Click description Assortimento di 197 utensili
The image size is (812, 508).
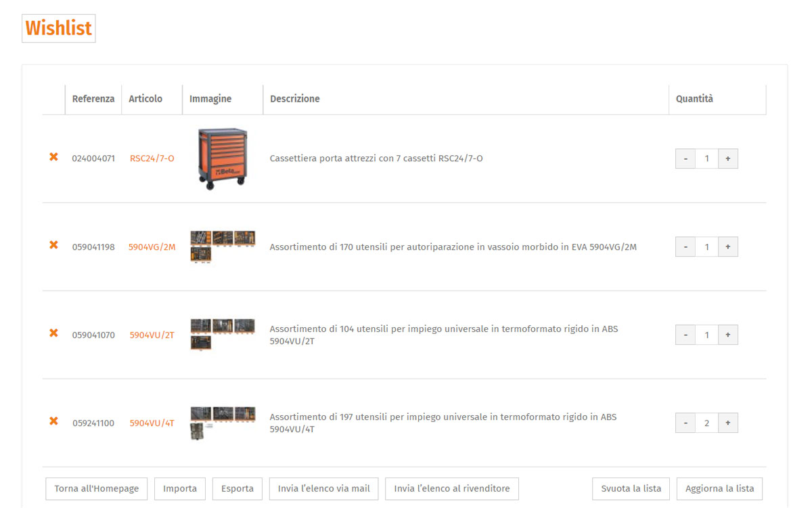(443, 423)
